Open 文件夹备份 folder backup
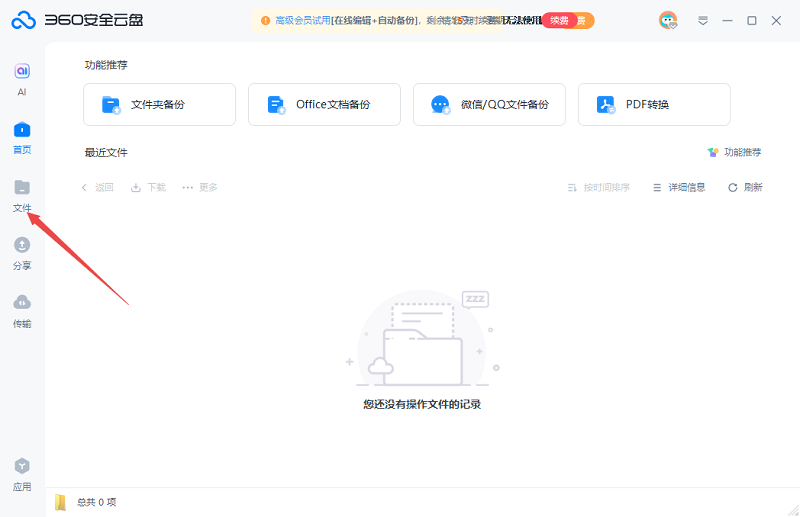 tap(159, 104)
